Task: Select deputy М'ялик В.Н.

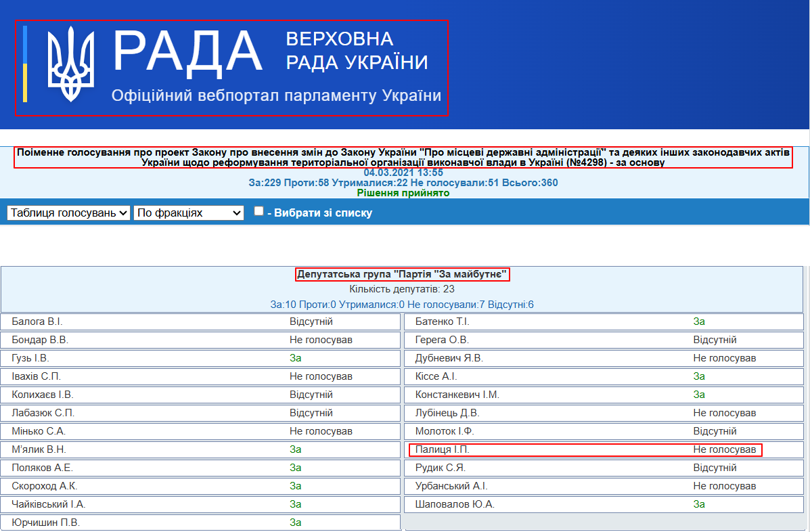Action: click(39, 449)
